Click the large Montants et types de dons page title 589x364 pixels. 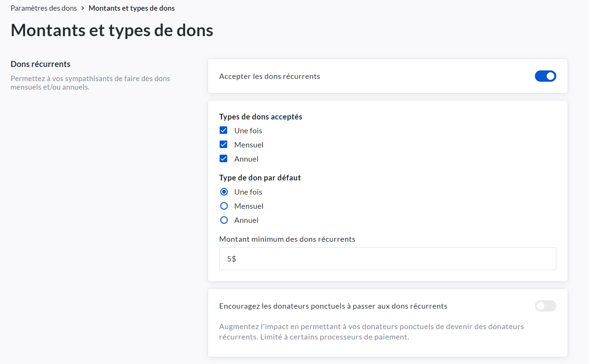[x=112, y=30]
